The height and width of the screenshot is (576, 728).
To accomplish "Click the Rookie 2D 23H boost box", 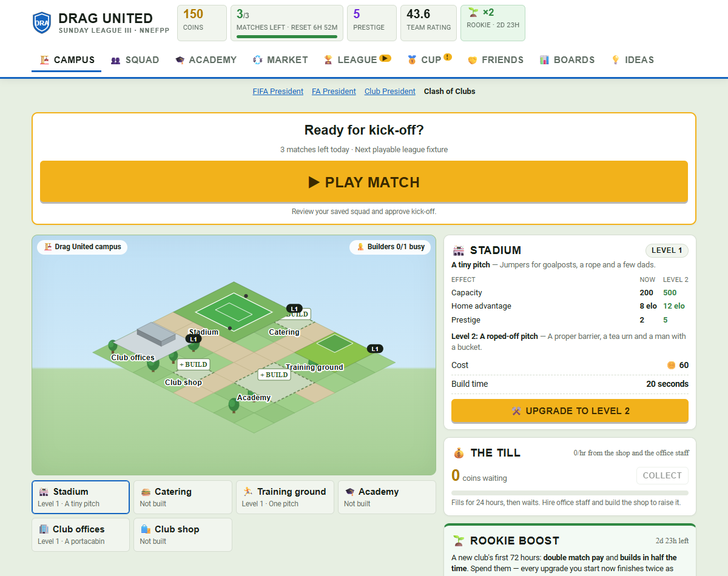I will click(x=493, y=23).
